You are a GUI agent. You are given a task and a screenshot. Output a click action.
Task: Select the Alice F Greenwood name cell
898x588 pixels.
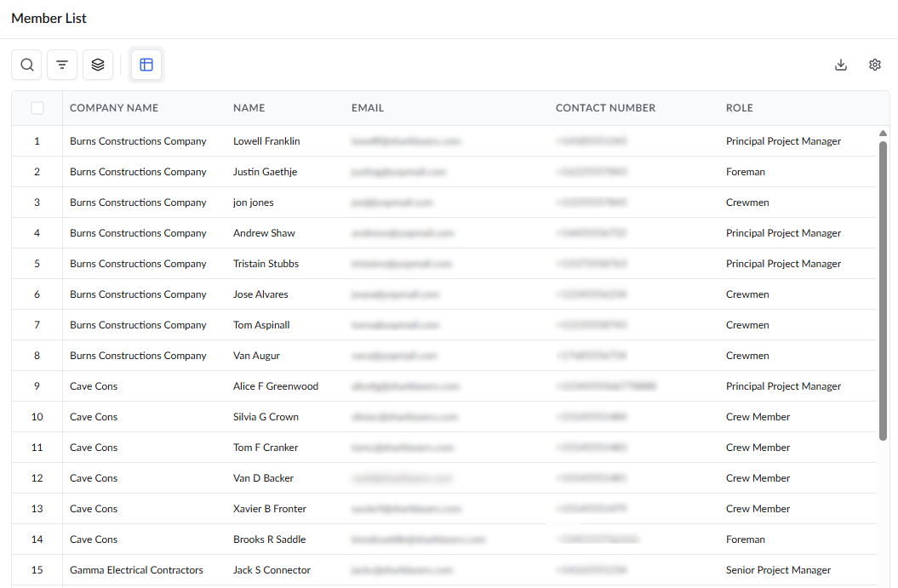276,386
